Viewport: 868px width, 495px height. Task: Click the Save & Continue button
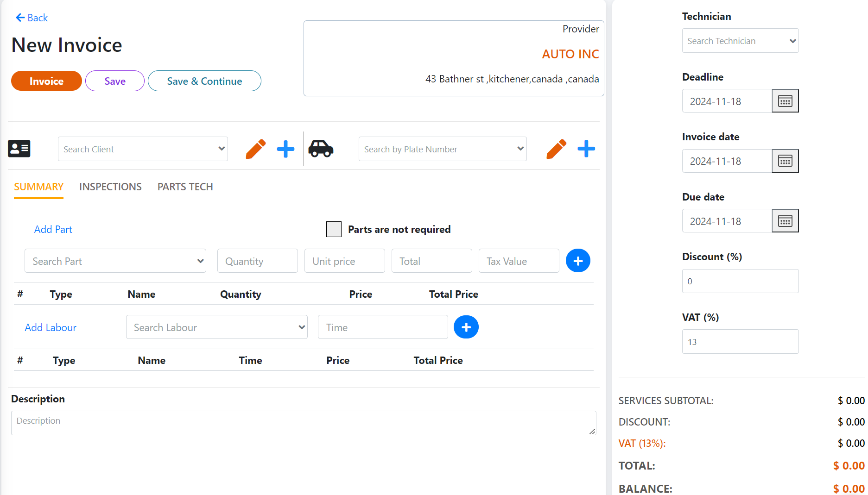[x=204, y=81]
